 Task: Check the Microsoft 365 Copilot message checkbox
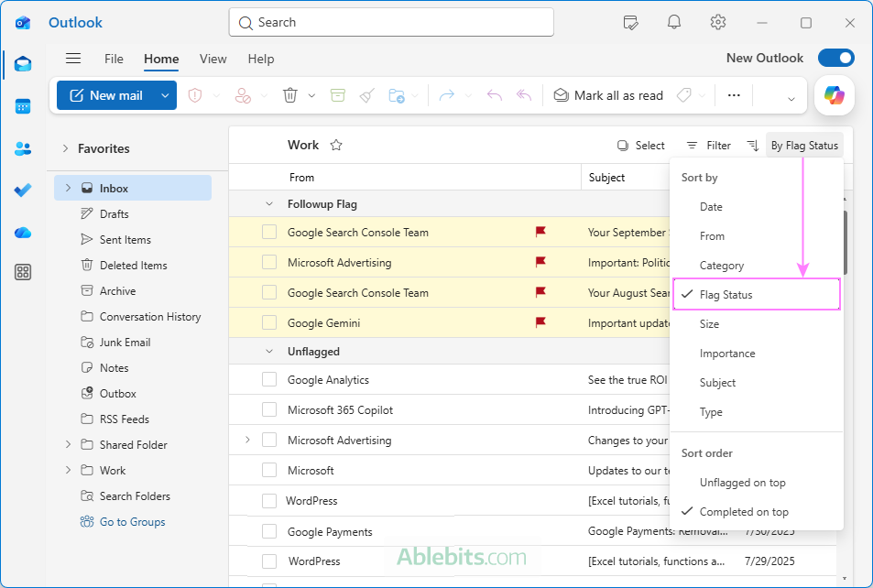click(269, 409)
